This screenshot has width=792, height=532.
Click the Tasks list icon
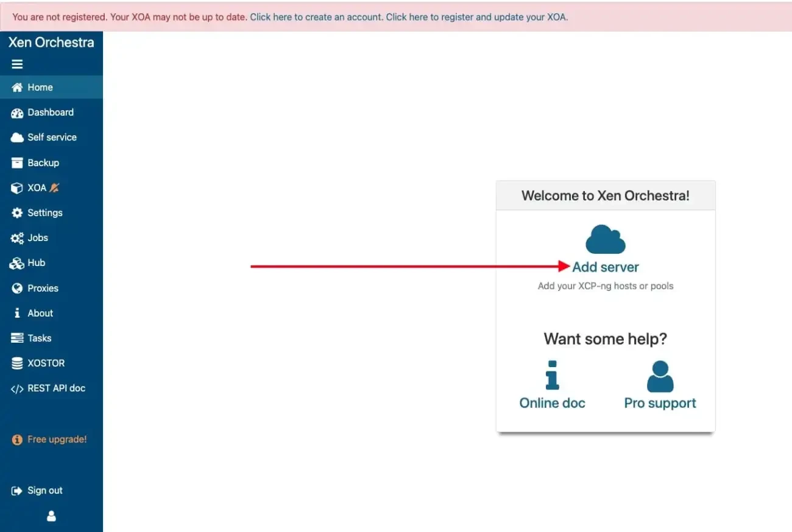(x=17, y=338)
